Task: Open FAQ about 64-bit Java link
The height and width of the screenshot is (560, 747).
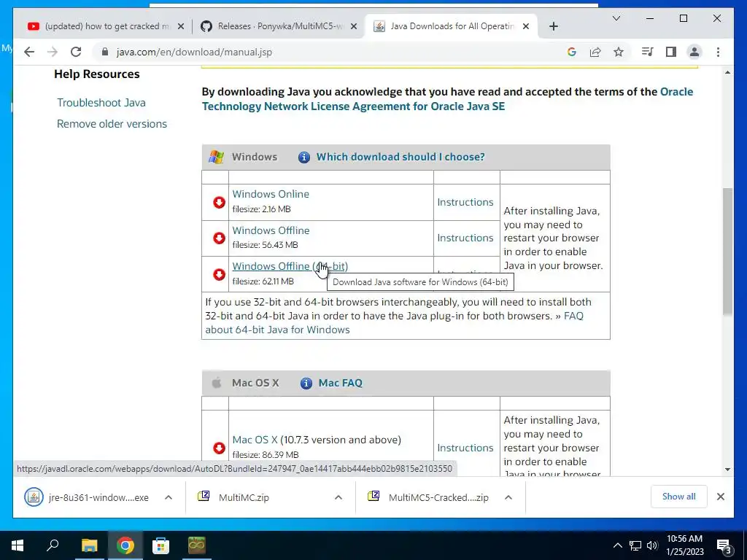Action: [395, 323]
